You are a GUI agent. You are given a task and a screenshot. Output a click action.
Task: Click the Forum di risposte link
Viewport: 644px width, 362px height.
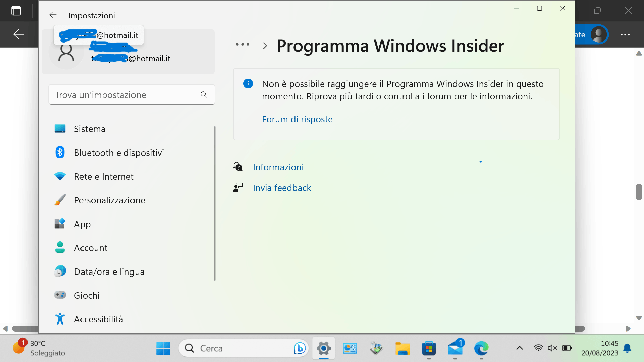coord(297,119)
